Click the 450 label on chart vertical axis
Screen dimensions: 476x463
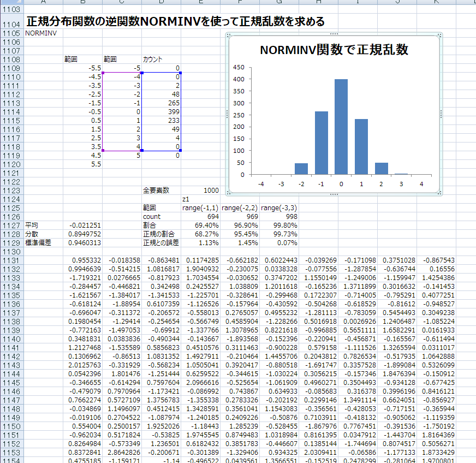click(x=239, y=67)
